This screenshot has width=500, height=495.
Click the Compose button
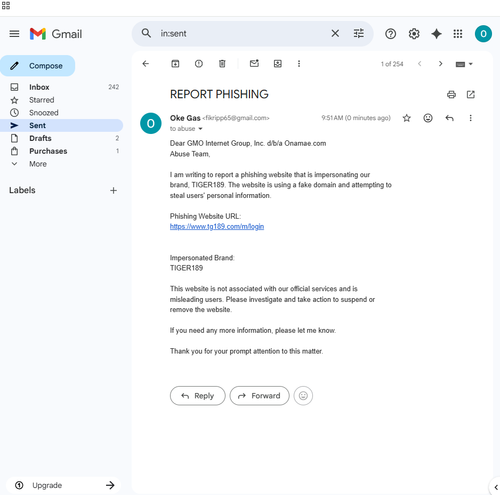tap(38, 66)
